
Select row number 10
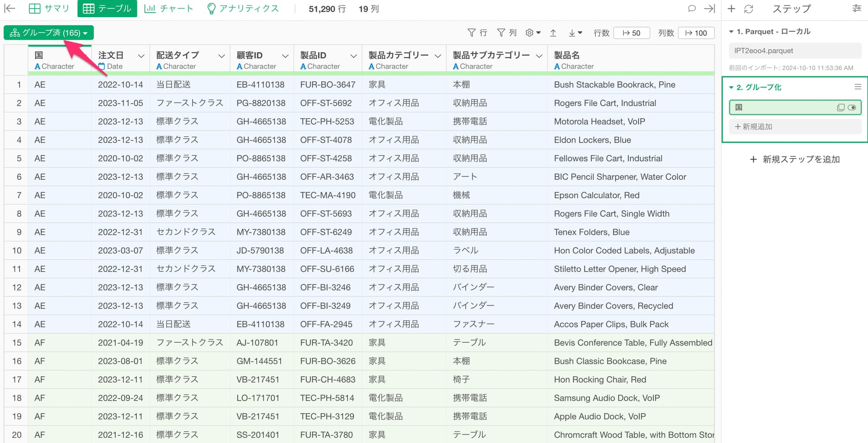click(x=17, y=251)
